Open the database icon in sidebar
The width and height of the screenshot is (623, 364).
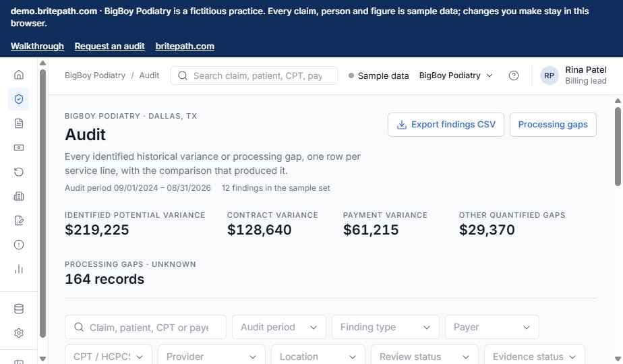coord(19,308)
